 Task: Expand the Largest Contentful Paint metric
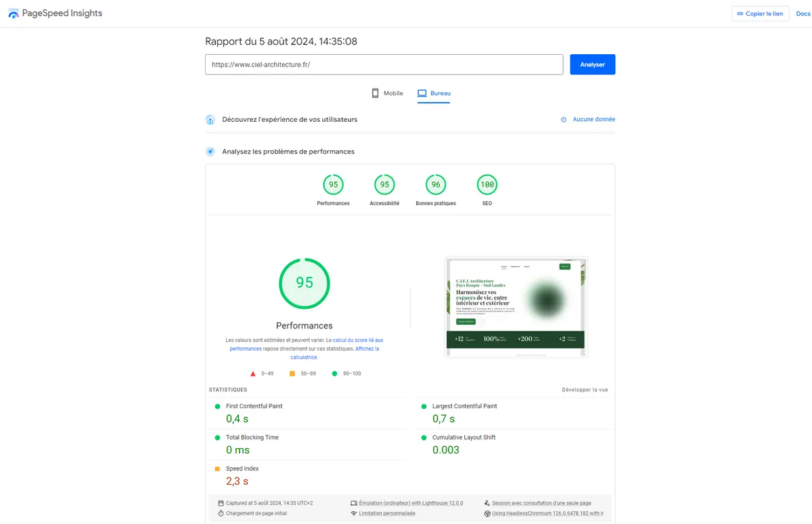[514, 414]
